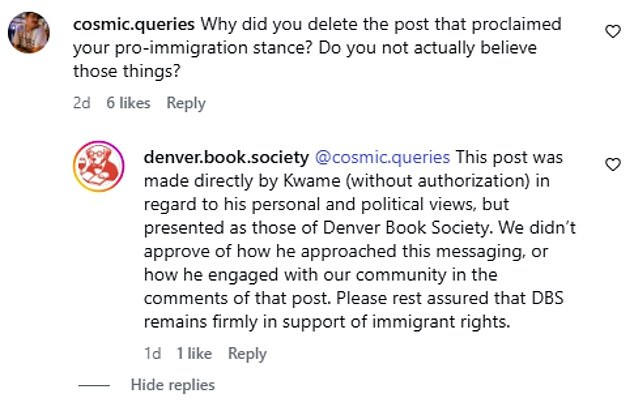Reply to the denver.book.society comment
634x415 pixels.
point(247,353)
